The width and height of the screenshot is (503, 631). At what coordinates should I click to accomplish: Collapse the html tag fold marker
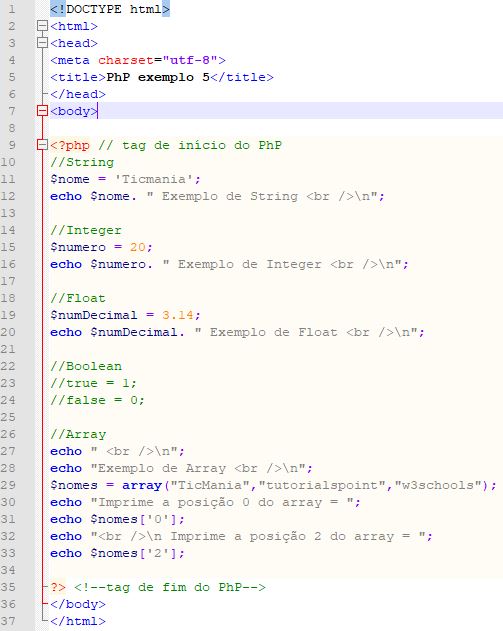click(42, 26)
